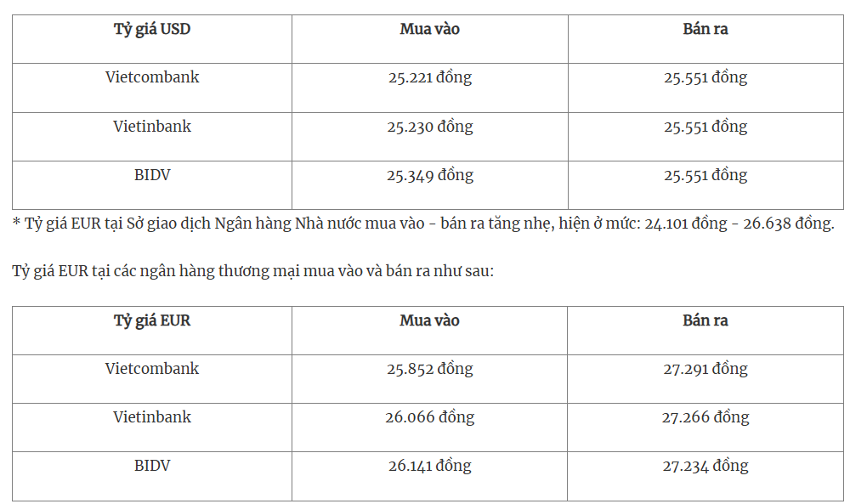The image size is (850, 504).
Task: Click the EUR table 'Bán ra' header
Action: tap(705, 320)
